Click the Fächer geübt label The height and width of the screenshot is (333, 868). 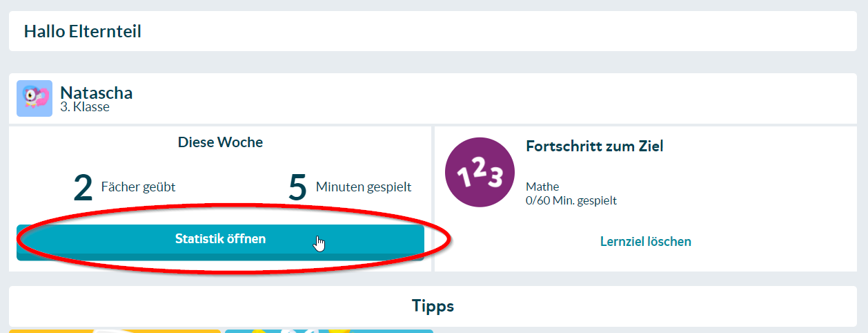coord(138,187)
